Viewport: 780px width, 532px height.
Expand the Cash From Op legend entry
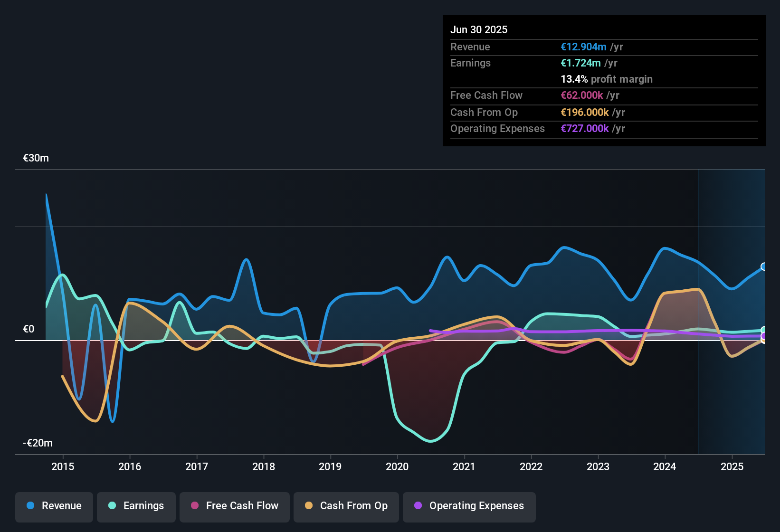[346, 506]
